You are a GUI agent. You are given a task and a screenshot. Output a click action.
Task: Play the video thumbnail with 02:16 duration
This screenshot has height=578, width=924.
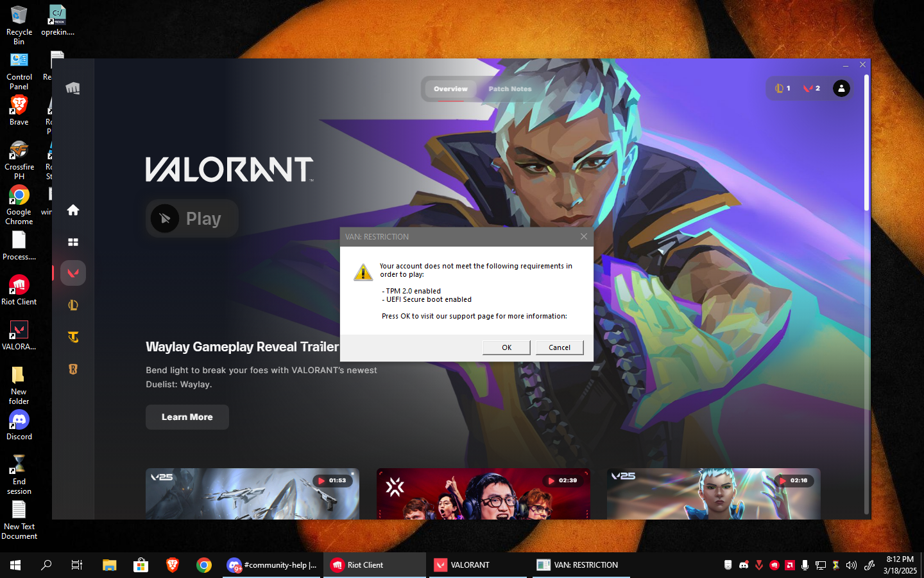(714, 494)
